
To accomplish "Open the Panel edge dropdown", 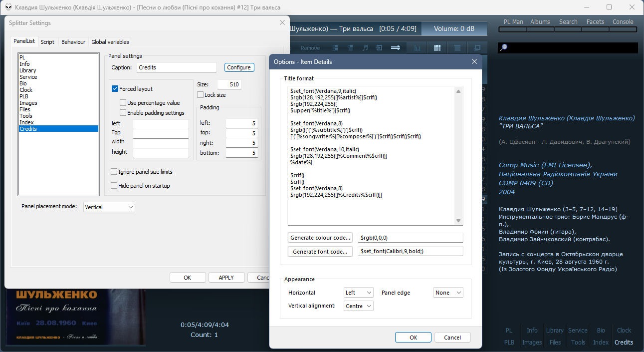I will (448, 293).
